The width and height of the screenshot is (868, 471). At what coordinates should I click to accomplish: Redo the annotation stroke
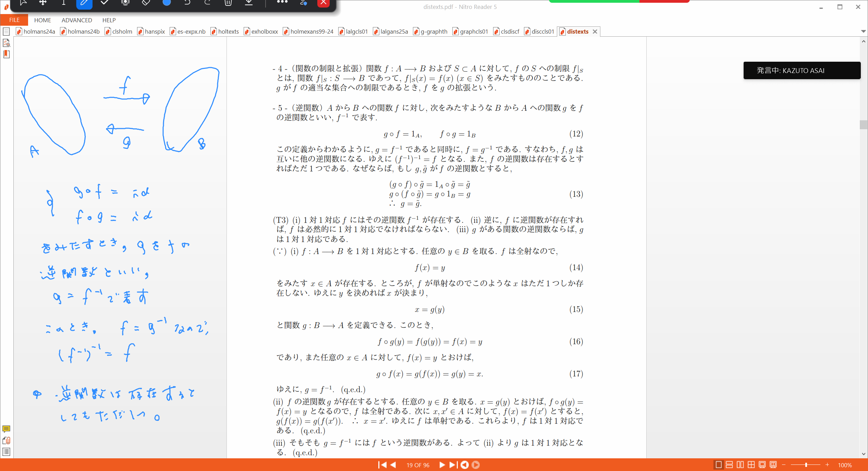(208, 3)
